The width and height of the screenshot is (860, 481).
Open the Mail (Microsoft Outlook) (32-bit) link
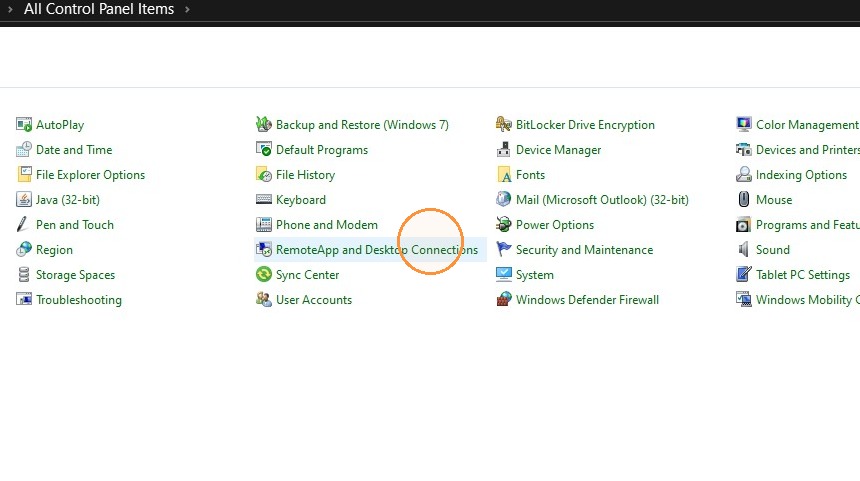[x=602, y=200]
